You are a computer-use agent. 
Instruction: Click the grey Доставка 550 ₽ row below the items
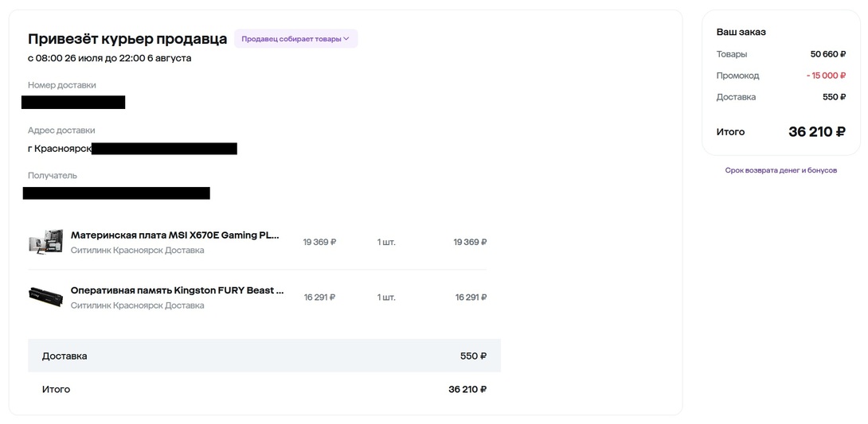[264, 356]
